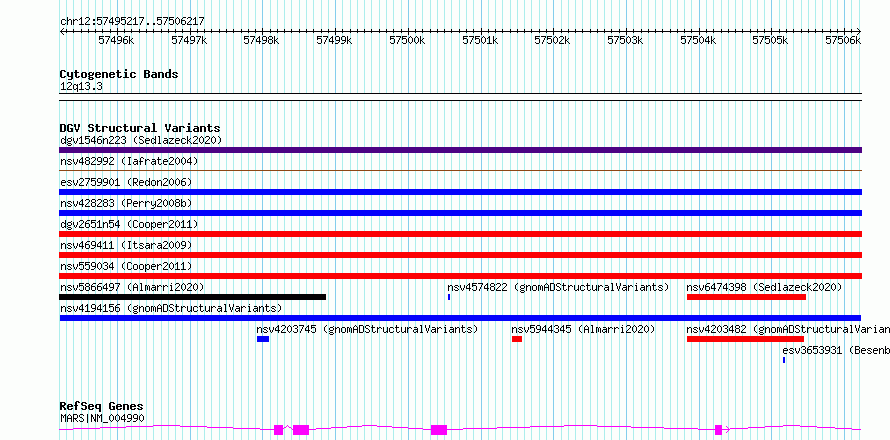Click the 57504k ruler position

[698, 40]
